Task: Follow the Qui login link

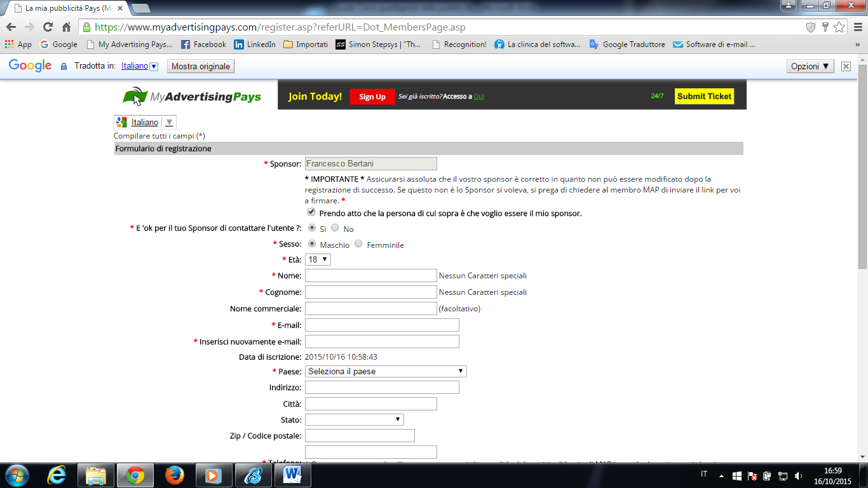Action: click(x=478, y=97)
